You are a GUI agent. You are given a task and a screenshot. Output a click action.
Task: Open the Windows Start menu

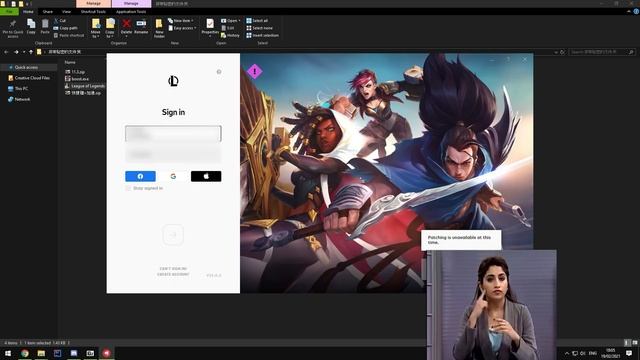pyautogui.click(x=8, y=353)
